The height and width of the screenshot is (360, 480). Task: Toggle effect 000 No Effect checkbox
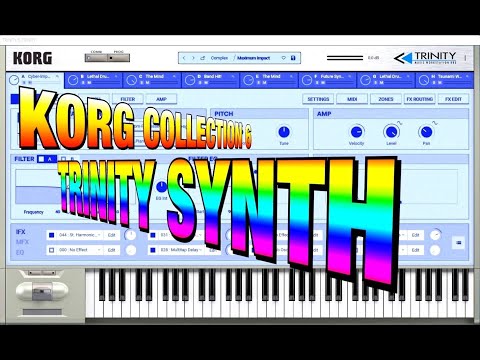51,250
